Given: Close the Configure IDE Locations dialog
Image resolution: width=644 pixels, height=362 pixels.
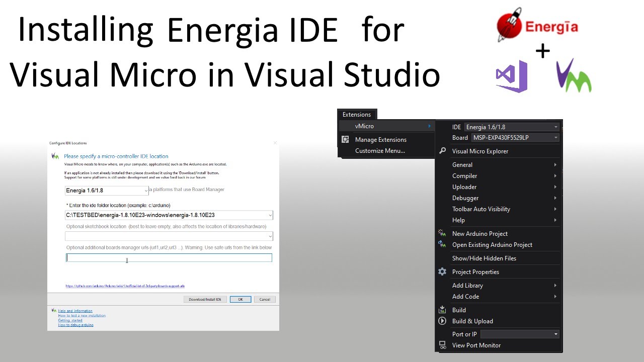Looking at the screenshot, I should click(275, 143).
